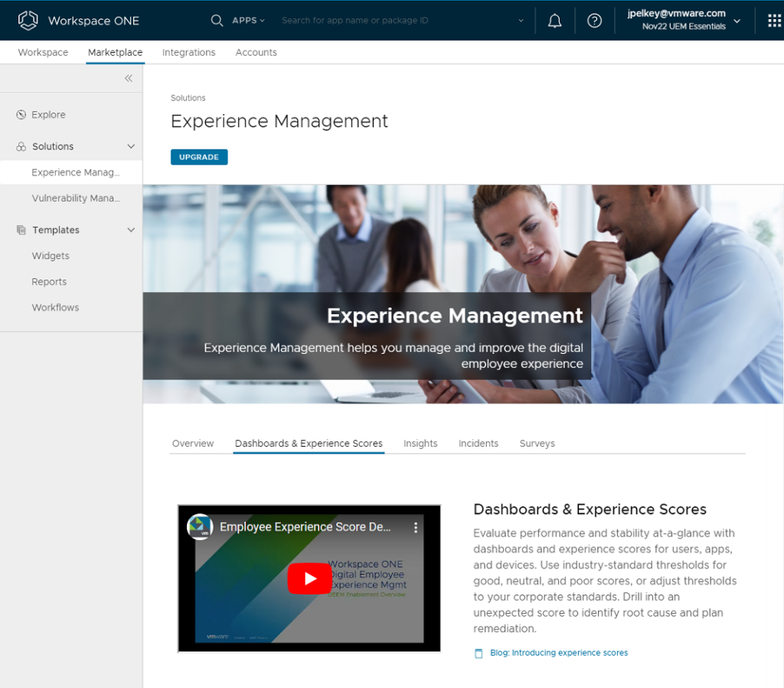This screenshot has height=688, width=784.
Task: Click the Explore compass icon
Action: (x=21, y=115)
